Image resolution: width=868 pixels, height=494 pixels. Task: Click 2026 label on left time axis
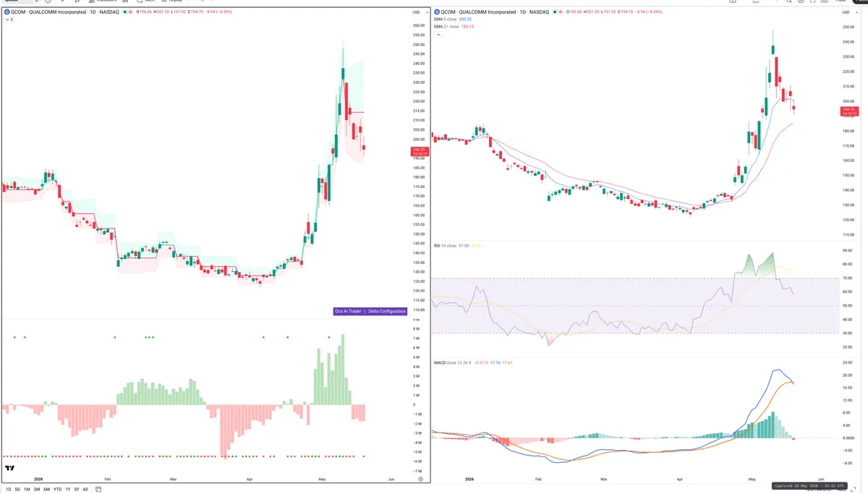click(38, 479)
